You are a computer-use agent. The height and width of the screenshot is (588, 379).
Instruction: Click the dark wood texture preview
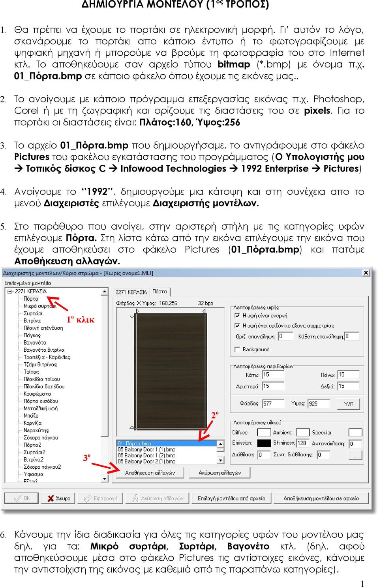point(171,371)
